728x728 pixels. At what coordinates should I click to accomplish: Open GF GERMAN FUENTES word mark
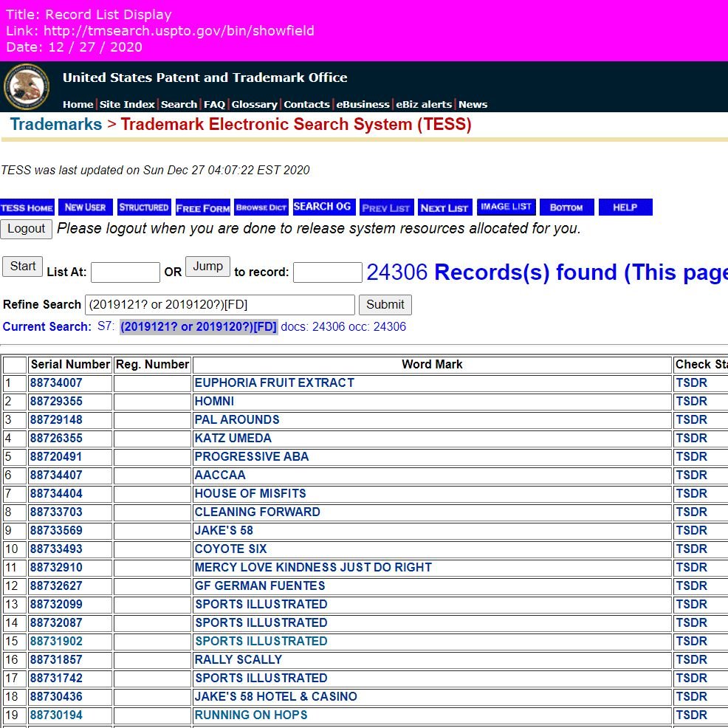coord(260,586)
